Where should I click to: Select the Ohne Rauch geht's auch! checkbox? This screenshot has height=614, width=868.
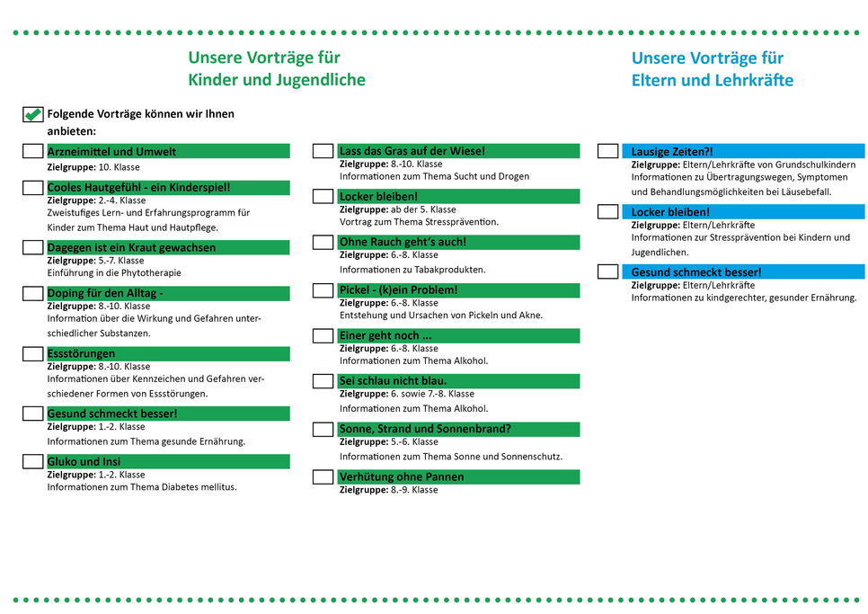click(x=323, y=242)
